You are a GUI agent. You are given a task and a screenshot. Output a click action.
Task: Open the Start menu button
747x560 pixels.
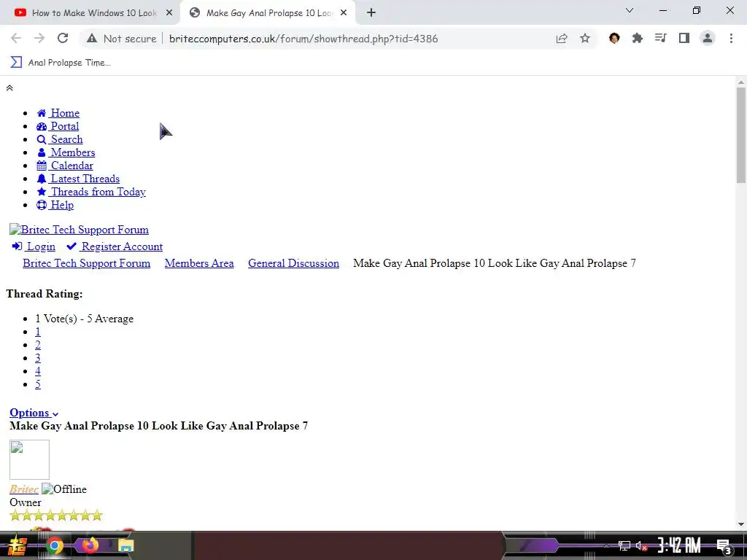pyautogui.click(x=17, y=545)
